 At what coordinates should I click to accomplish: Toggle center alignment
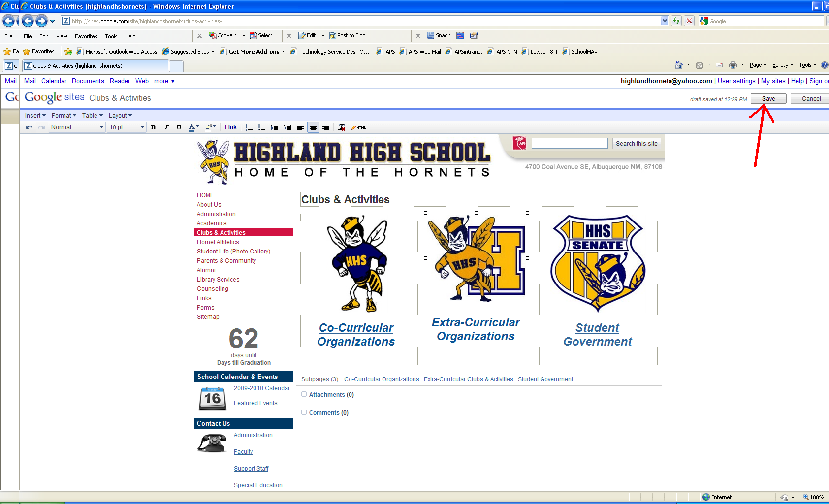[313, 127]
